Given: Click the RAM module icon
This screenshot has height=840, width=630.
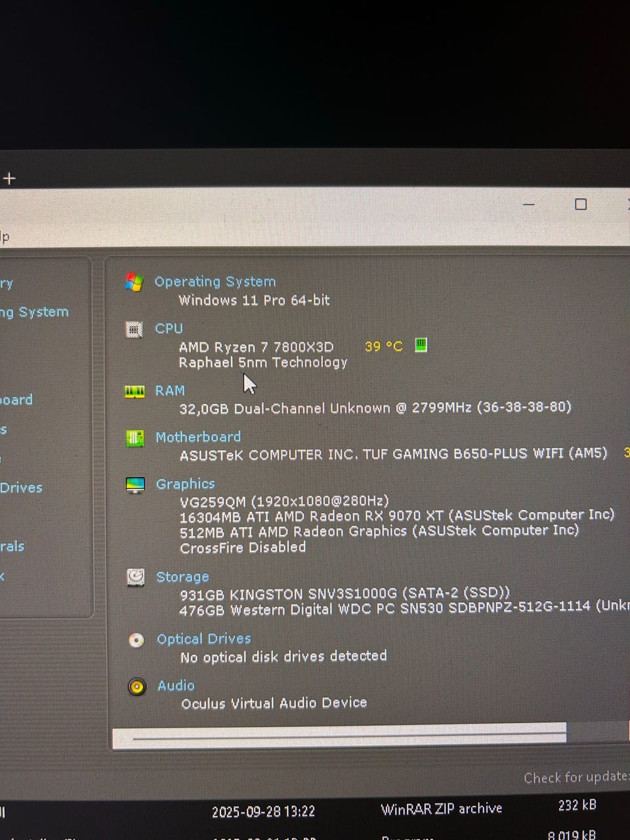Looking at the screenshot, I should [135, 392].
